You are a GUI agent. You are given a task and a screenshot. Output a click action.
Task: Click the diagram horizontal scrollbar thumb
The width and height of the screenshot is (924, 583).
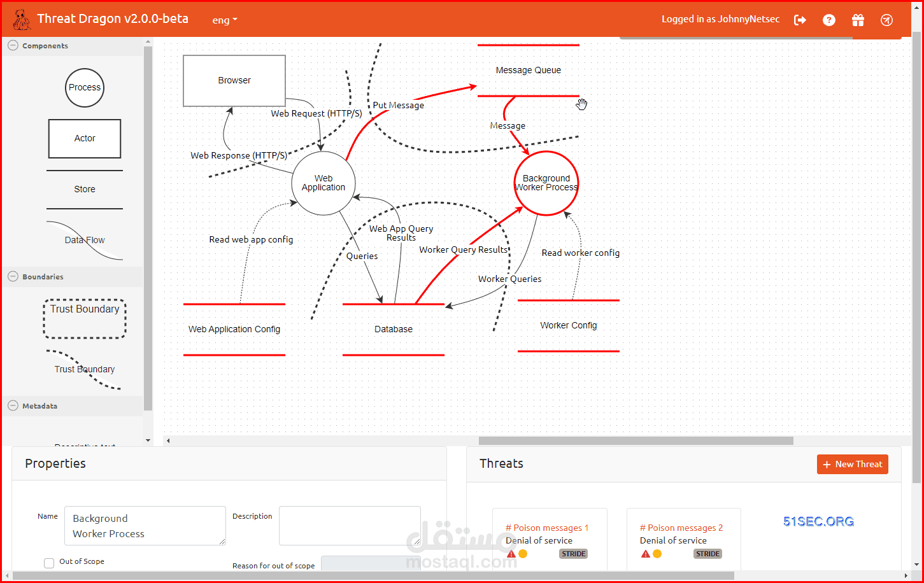(x=636, y=440)
